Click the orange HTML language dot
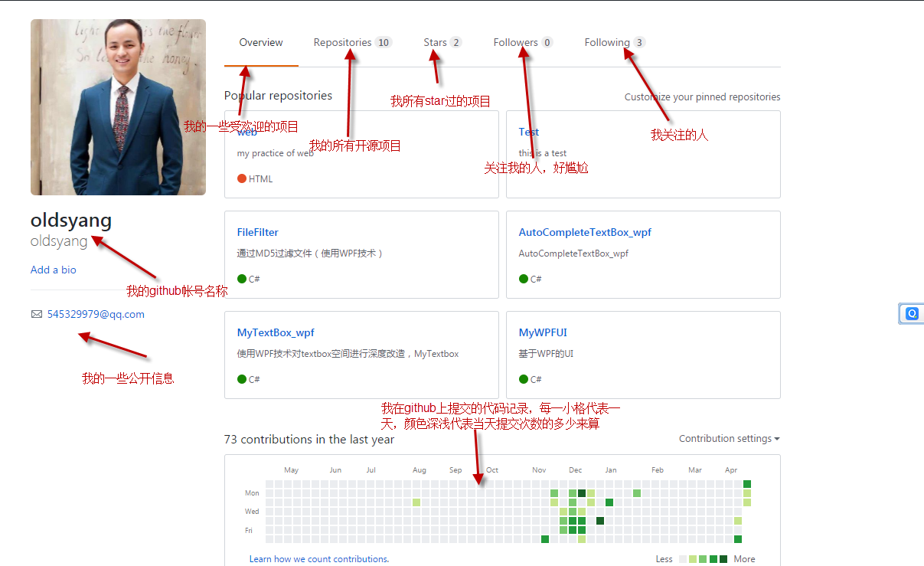 242,178
